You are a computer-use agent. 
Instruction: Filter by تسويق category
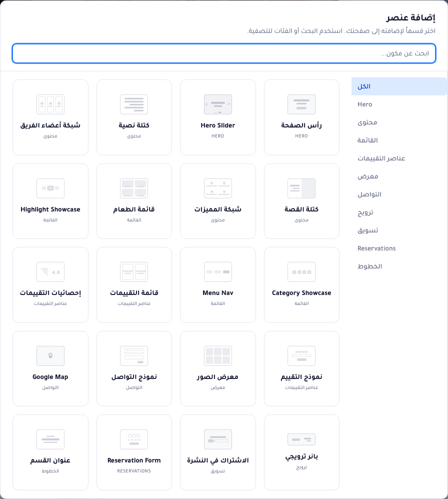pos(399,230)
